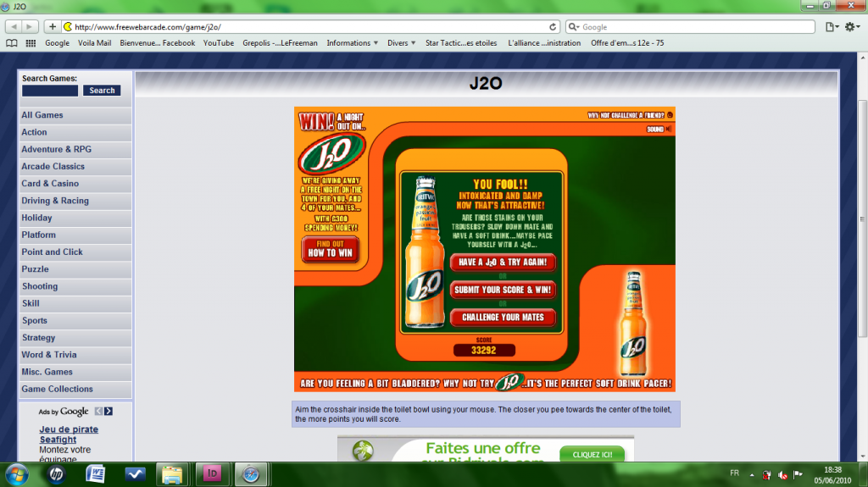Click the Search games button
The image size is (868, 487).
tap(102, 91)
